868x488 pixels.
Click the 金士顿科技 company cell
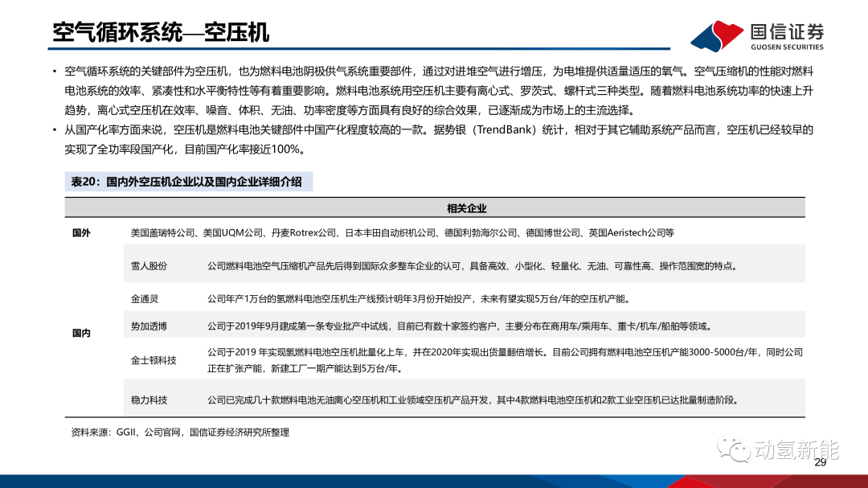[154, 361]
